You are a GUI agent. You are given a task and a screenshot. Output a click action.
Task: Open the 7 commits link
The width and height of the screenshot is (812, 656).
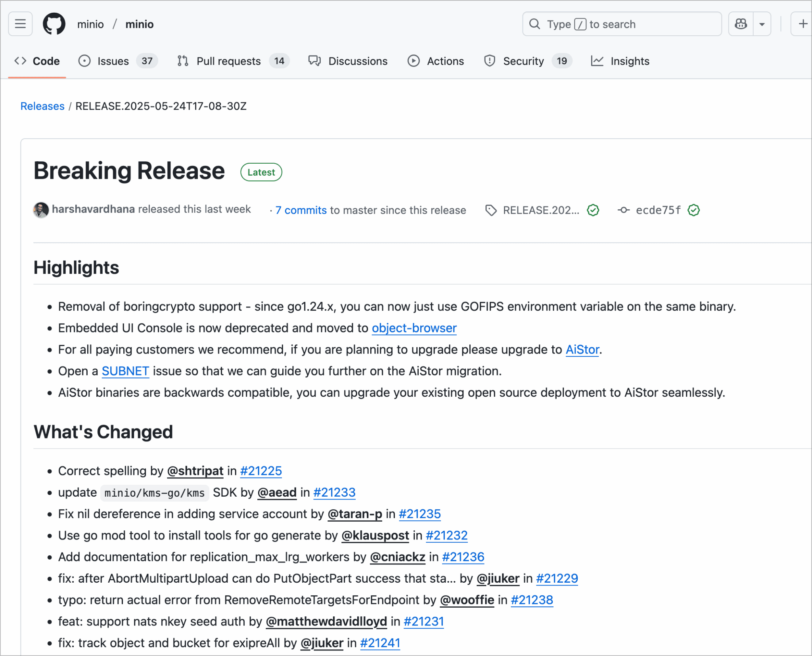pos(301,210)
